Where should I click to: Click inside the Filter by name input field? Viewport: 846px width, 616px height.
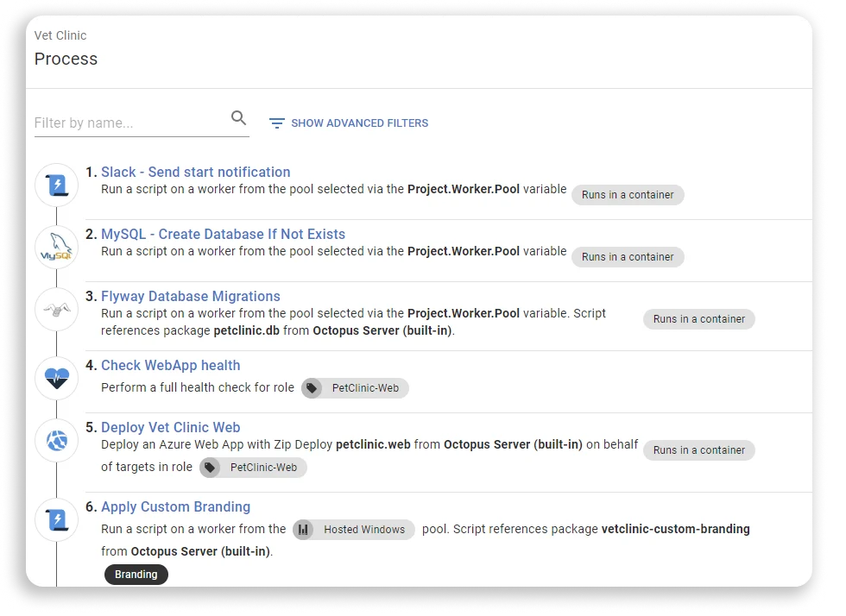point(121,122)
